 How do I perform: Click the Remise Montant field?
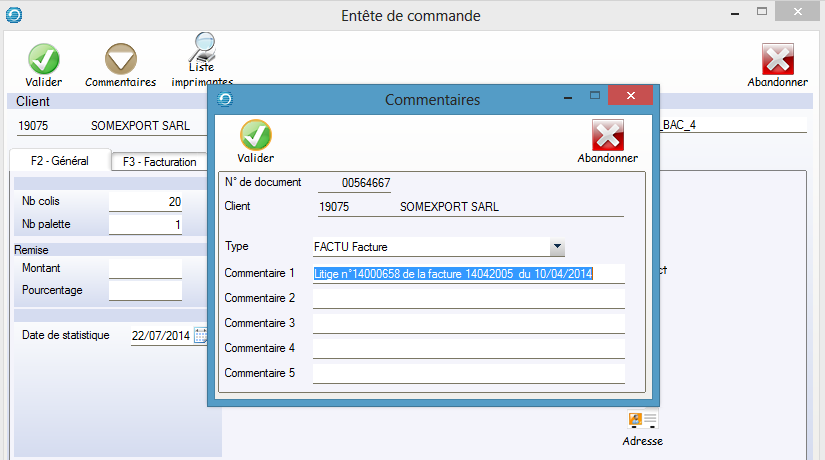coord(145,268)
